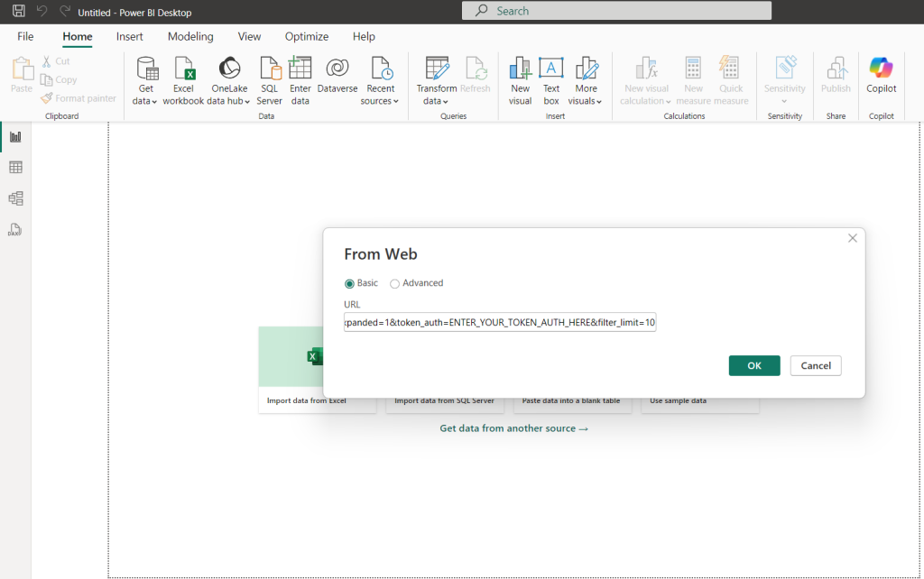This screenshot has height=579, width=924.
Task: Open the Help ribbon tab
Action: 364,36
